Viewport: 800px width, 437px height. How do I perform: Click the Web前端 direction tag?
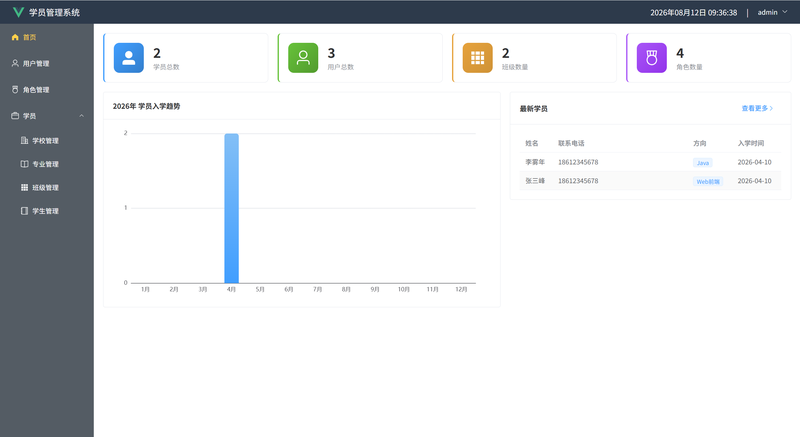coord(708,182)
